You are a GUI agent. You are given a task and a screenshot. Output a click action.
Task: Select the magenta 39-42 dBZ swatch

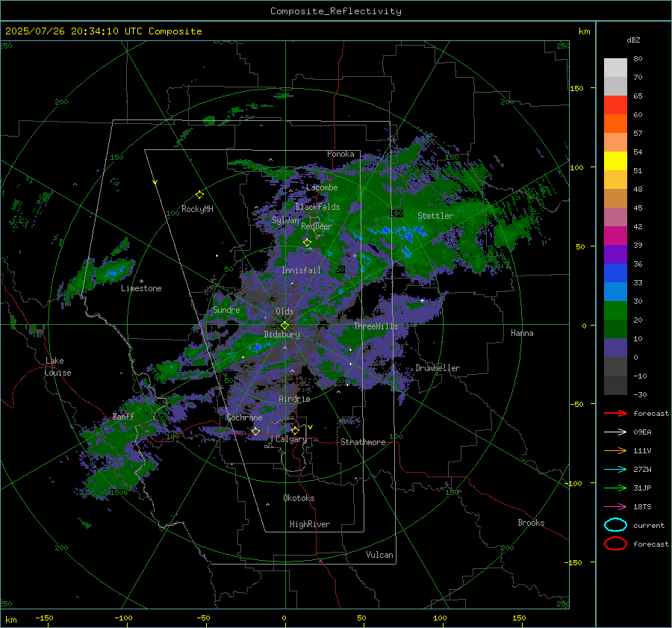(x=615, y=235)
